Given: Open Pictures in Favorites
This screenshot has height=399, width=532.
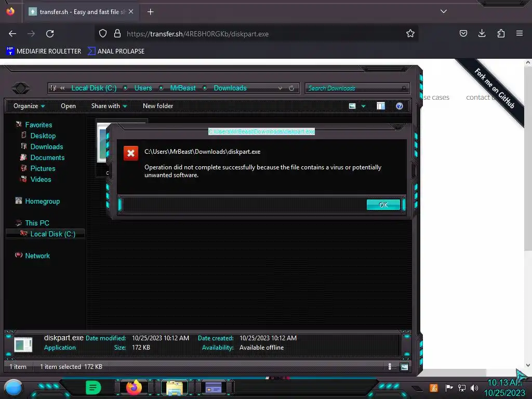Looking at the screenshot, I should [43, 168].
